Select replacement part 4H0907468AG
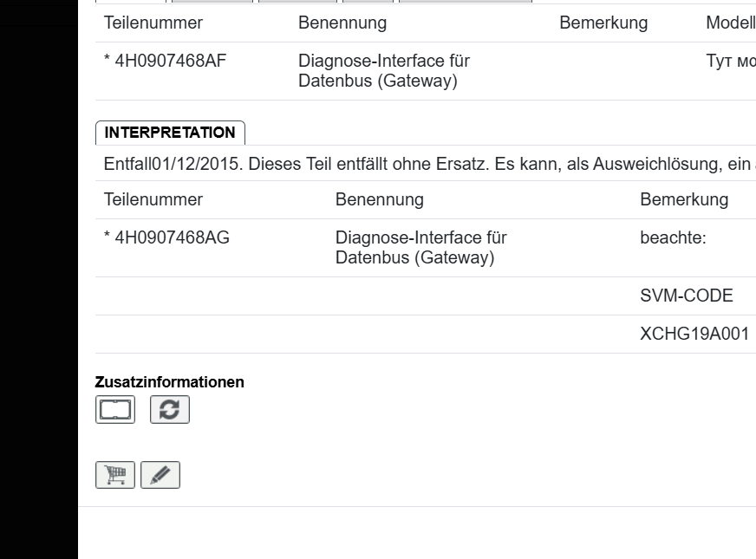This screenshot has width=756, height=559. [168, 237]
